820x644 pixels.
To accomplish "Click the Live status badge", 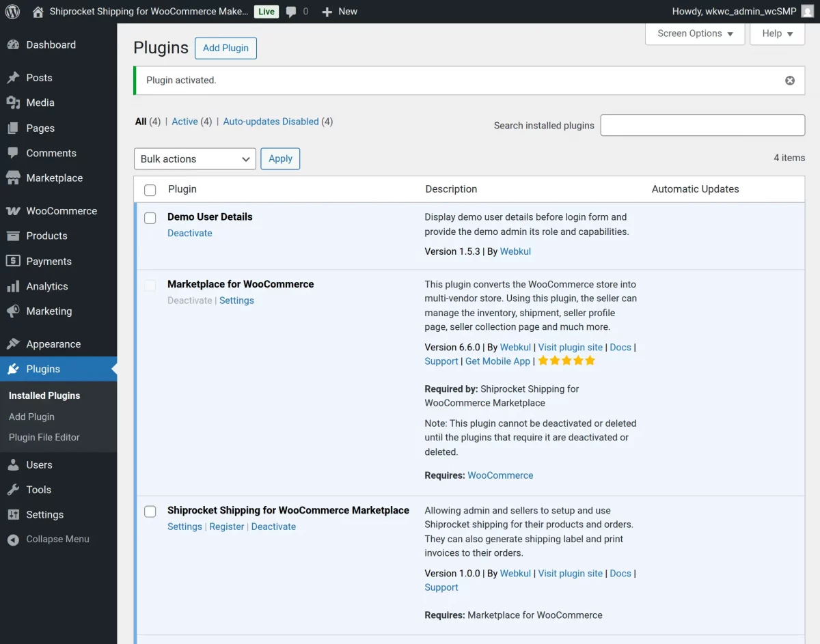I will coord(266,12).
